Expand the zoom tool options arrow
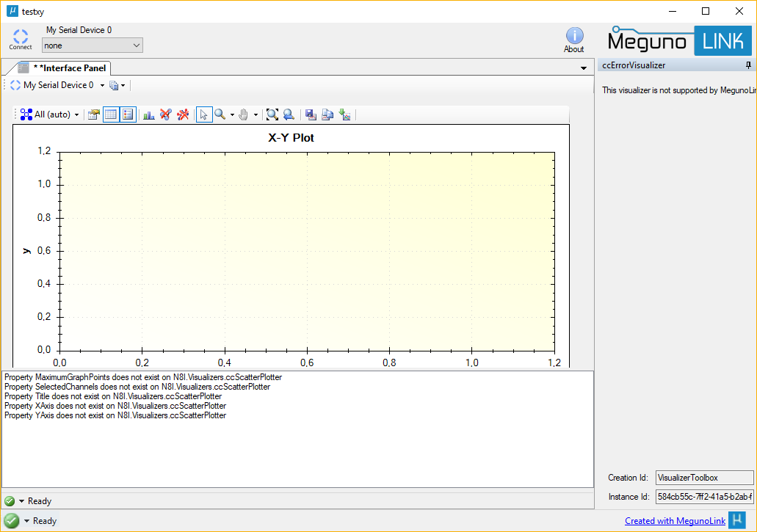This screenshot has width=757, height=532. click(232, 114)
